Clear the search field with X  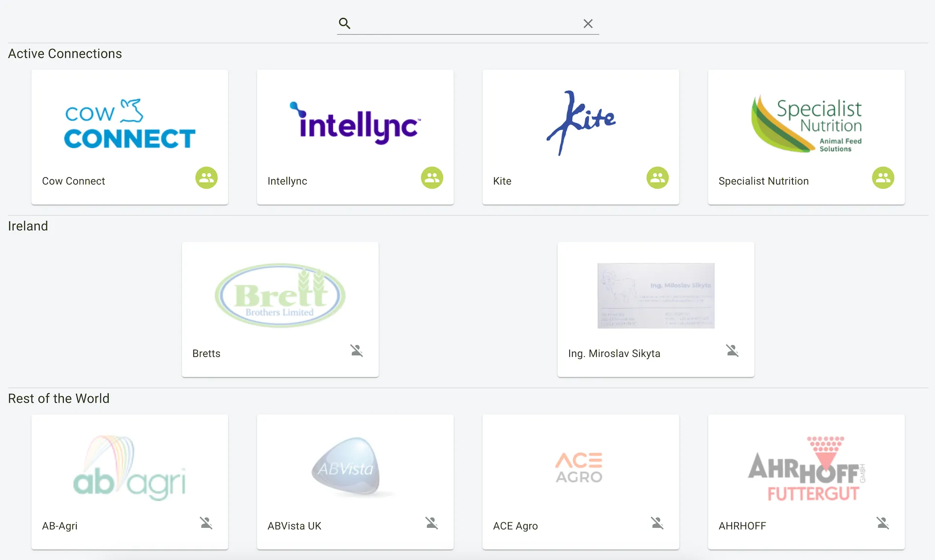[x=588, y=23]
